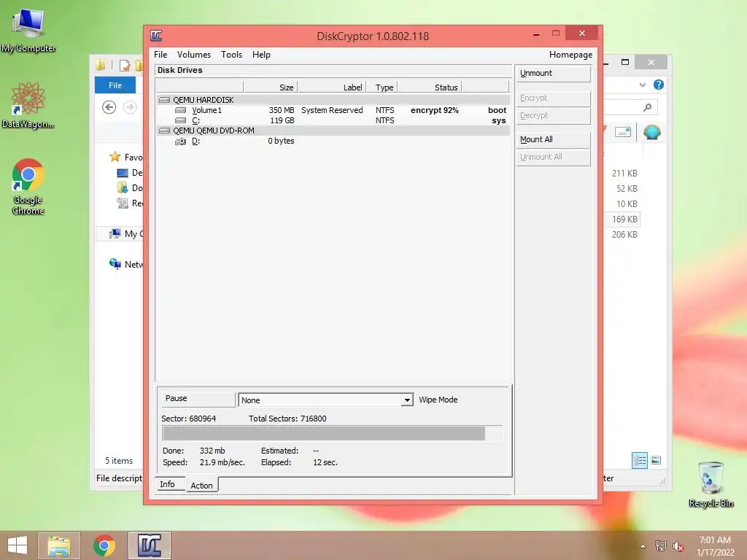
Task: Expand Explorer ribbon chevron
Action: [x=643, y=85]
